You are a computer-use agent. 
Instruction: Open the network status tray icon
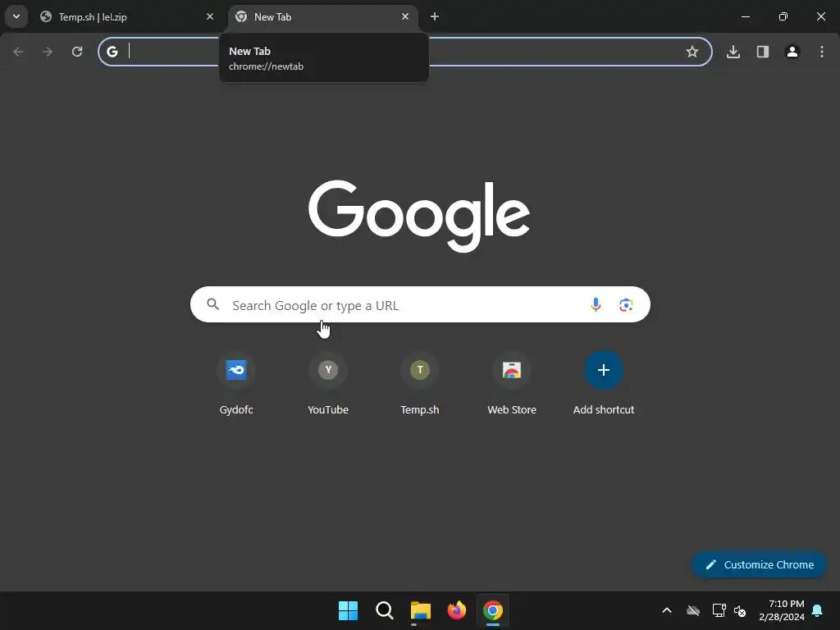pos(719,610)
